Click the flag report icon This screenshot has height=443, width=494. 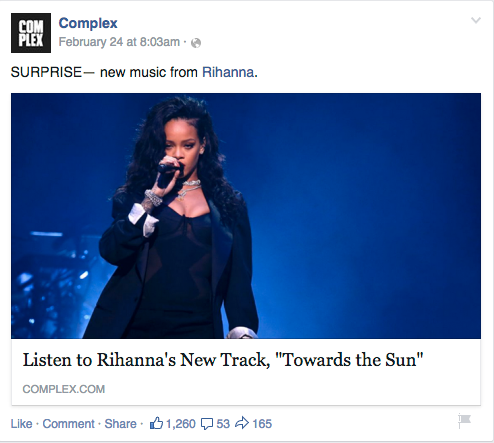pos(464,421)
